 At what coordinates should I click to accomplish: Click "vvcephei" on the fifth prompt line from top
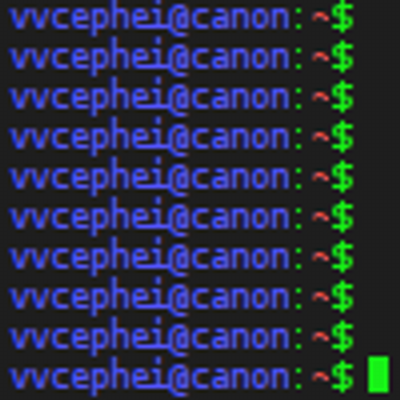pyautogui.click(x=88, y=176)
